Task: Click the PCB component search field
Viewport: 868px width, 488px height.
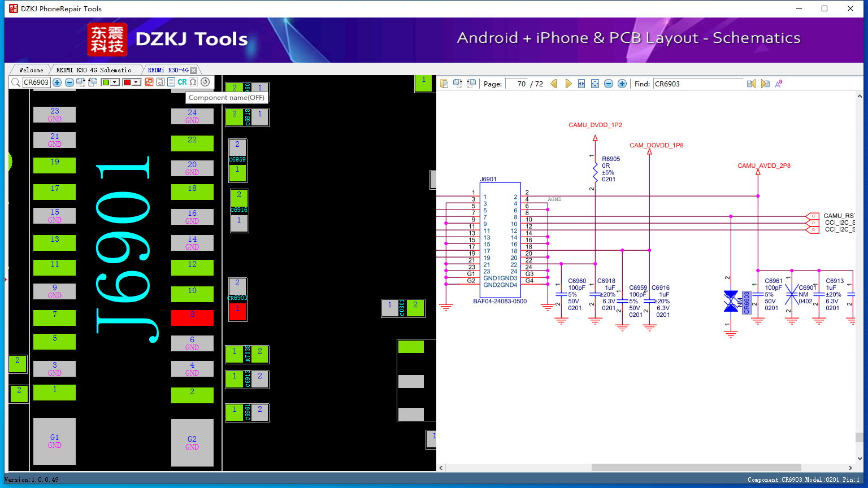Action: (36, 82)
